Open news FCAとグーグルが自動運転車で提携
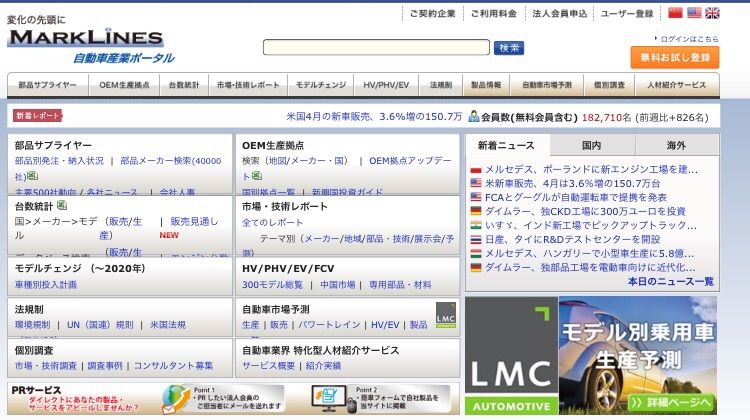The height and width of the screenshot is (420, 750). point(576,197)
